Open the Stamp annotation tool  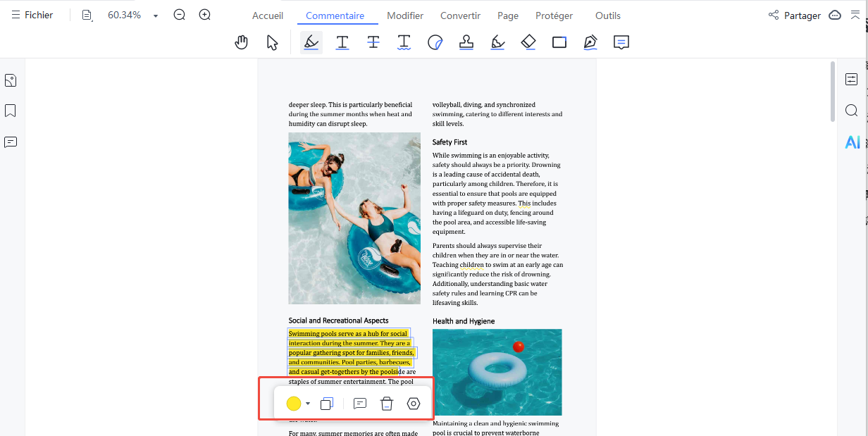click(x=466, y=42)
